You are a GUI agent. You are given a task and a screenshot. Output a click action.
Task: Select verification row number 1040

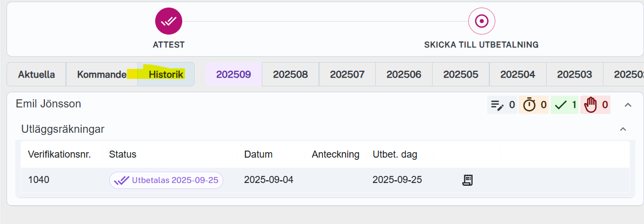[x=39, y=180]
